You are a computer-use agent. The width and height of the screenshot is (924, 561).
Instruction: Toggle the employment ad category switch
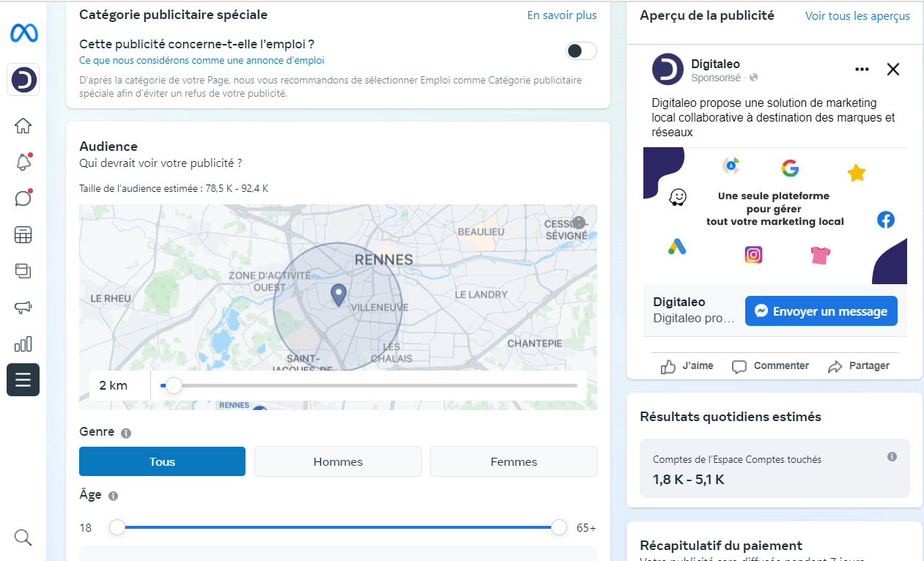pyautogui.click(x=581, y=51)
